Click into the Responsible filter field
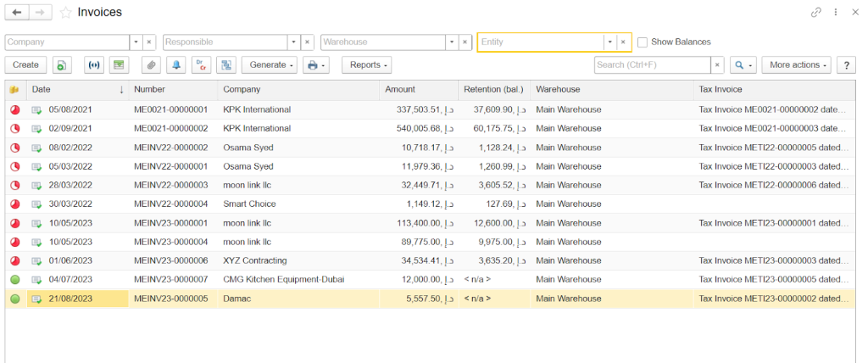The image size is (868, 363). click(225, 42)
